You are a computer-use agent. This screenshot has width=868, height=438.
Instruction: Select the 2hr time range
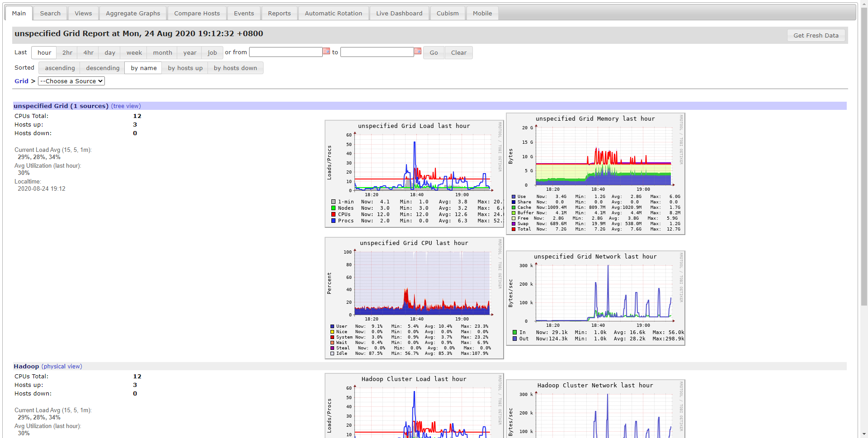[x=67, y=53]
